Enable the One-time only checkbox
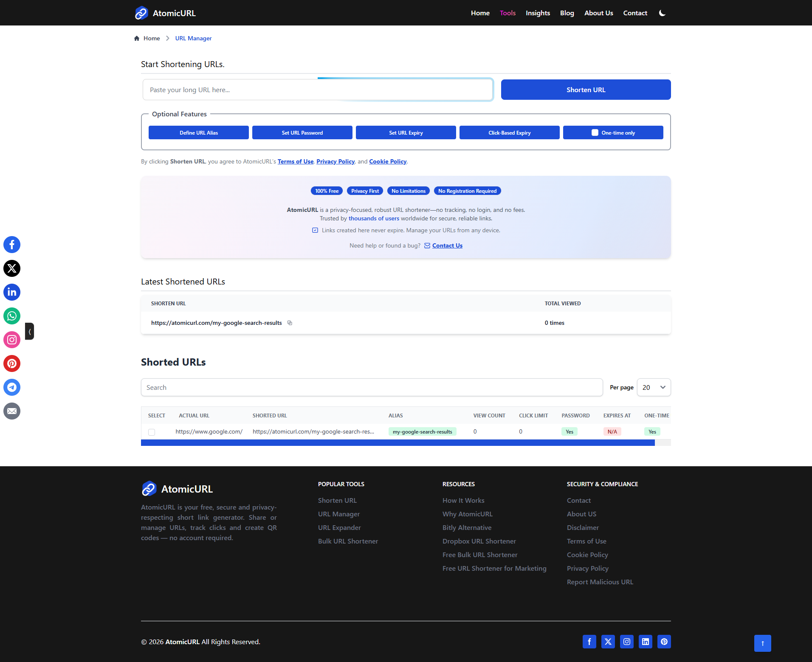The height and width of the screenshot is (662, 812). (595, 132)
